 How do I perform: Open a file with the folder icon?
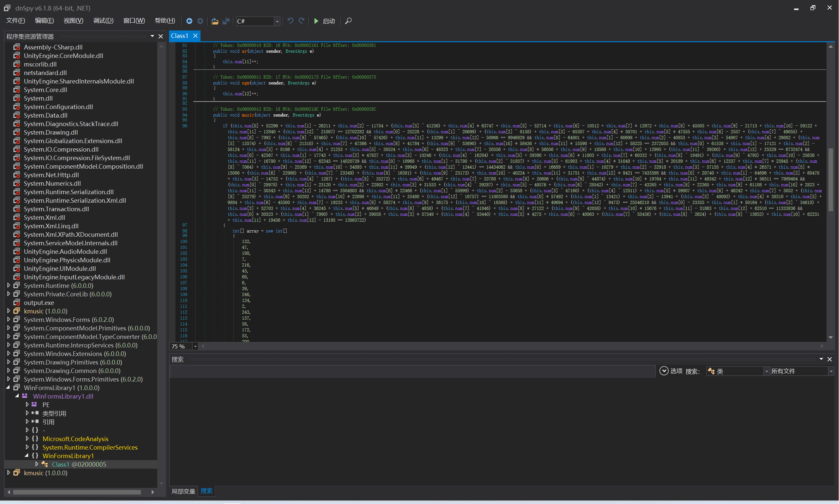pos(215,21)
